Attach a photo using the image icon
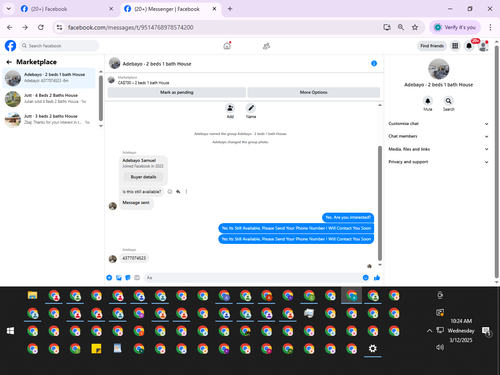This screenshot has width=500, height=375. tap(119, 278)
